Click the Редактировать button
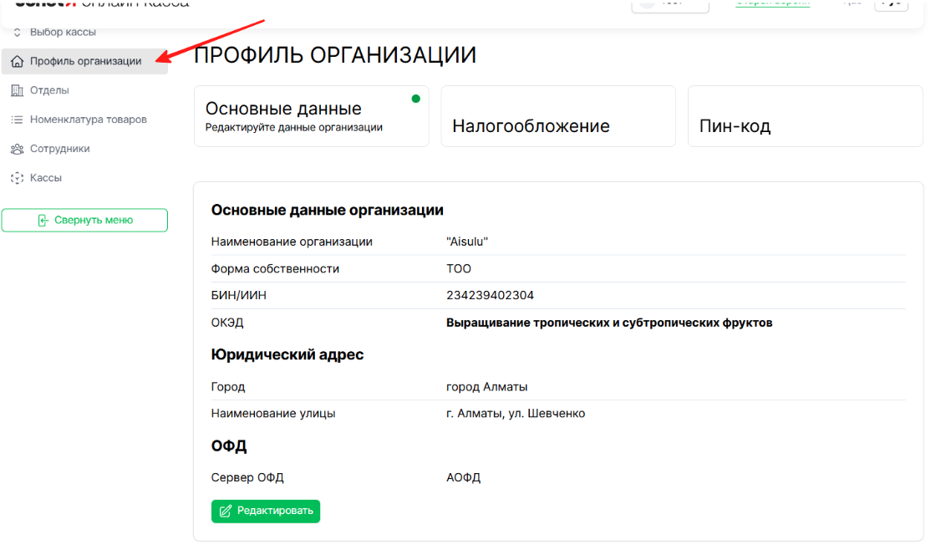 pos(265,511)
